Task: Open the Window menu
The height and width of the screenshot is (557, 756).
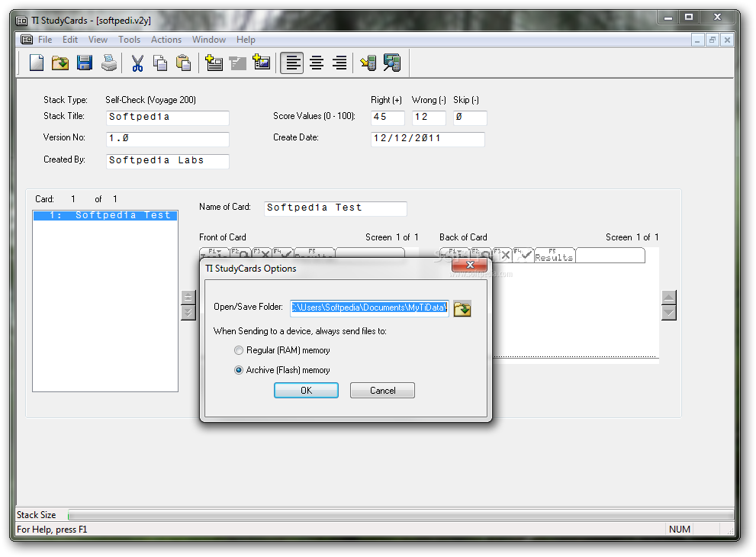Action: point(209,40)
